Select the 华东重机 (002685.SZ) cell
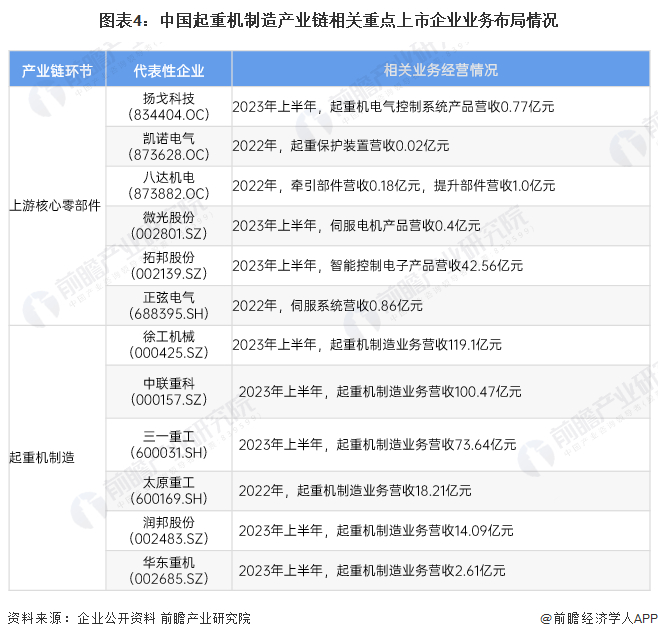This screenshot has width=658, height=639. [169, 571]
